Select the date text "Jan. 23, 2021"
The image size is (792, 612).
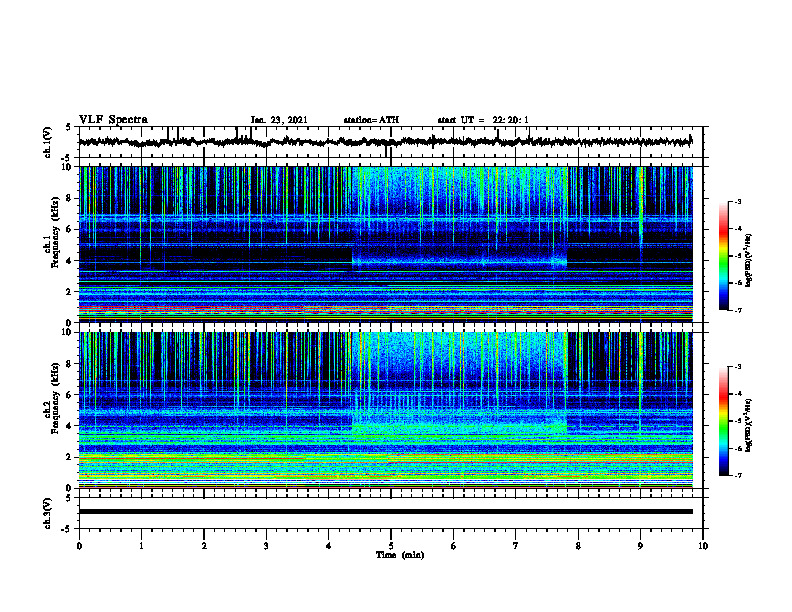pos(279,120)
